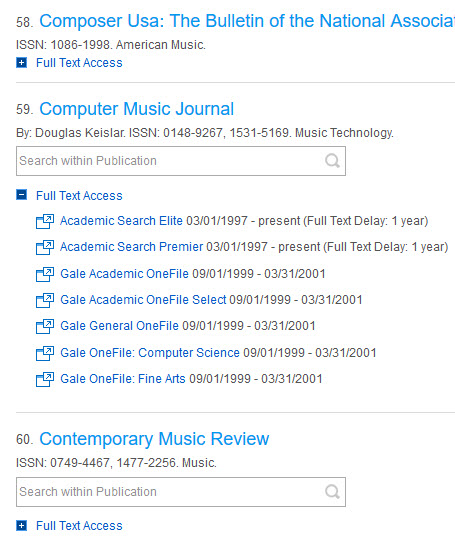Click external-link icon beside Gale OneFile: Computer Science
The image size is (455, 546).
click(x=45, y=353)
